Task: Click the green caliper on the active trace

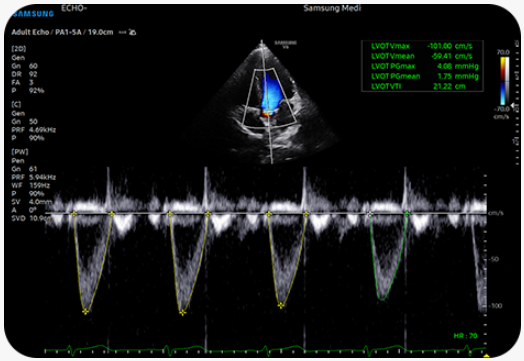Action: click(x=407, y=213)
